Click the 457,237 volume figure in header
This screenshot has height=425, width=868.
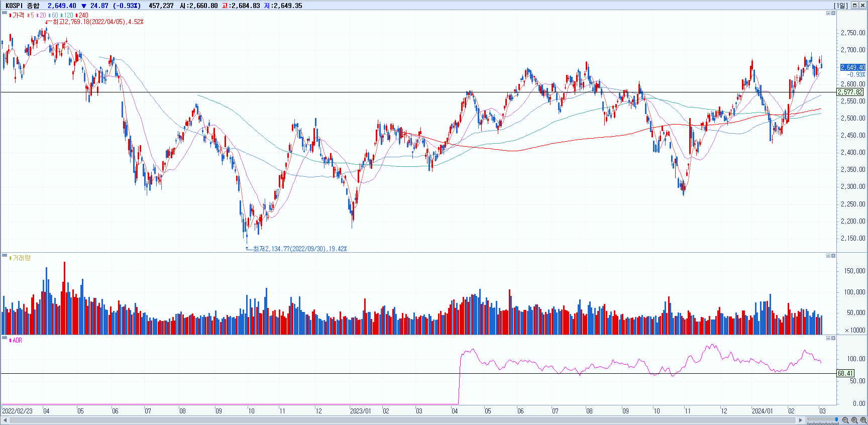click(x=161, y=6)
